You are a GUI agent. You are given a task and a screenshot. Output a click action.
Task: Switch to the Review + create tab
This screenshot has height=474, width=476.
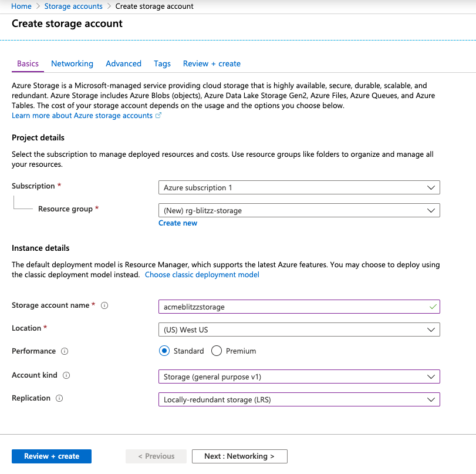[x=212, y=63]
